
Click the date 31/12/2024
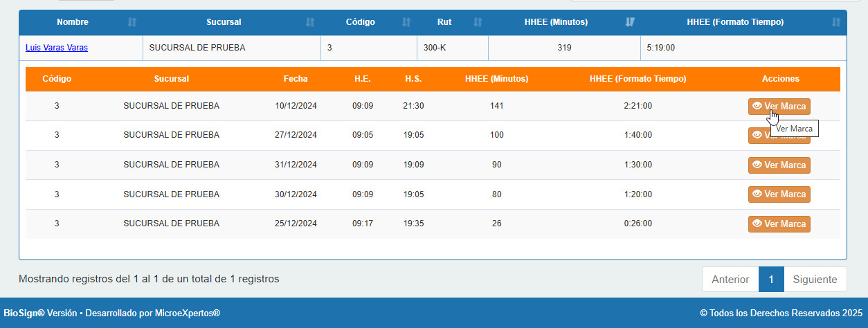coord(296,165)
